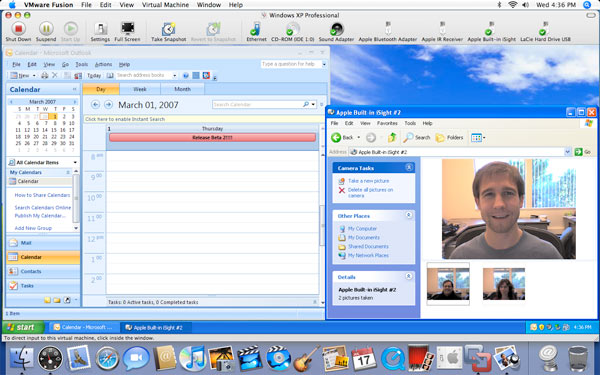
Task: Click the Shut Down button in VMware toolbar
Action: 18,32
